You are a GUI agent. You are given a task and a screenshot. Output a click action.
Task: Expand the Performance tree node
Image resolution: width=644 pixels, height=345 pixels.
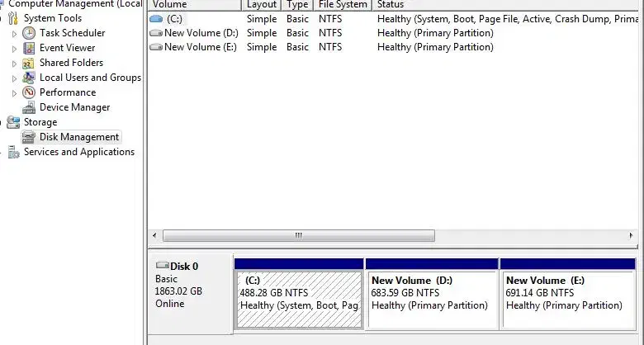(14, 93)
